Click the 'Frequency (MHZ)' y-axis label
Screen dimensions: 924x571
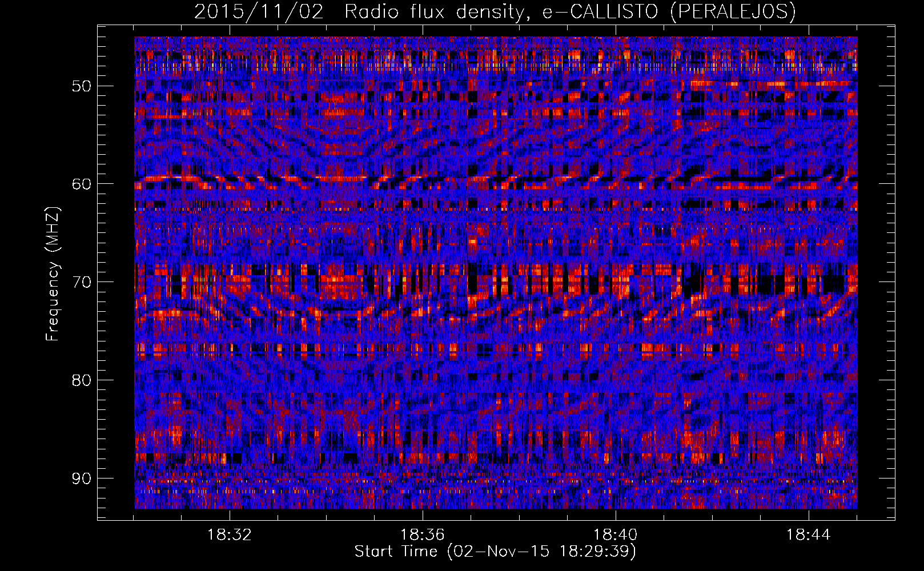(x=53, y=274)
